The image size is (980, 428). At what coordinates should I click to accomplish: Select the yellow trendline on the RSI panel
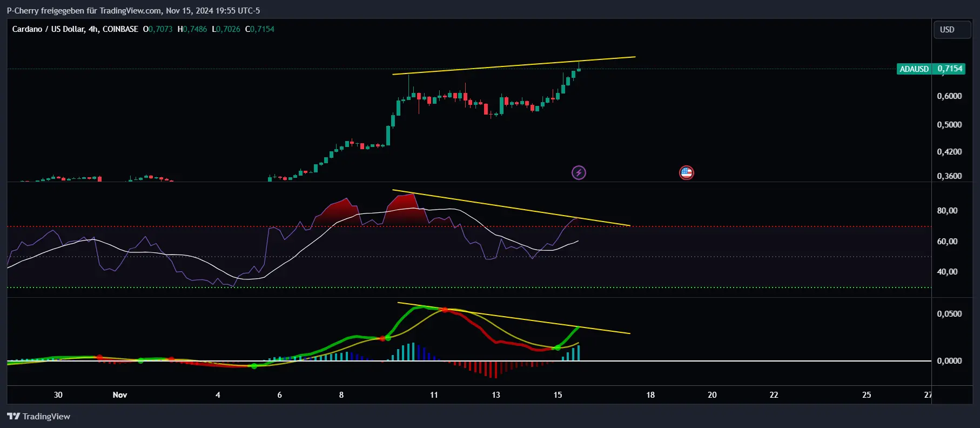pos(511,208)
